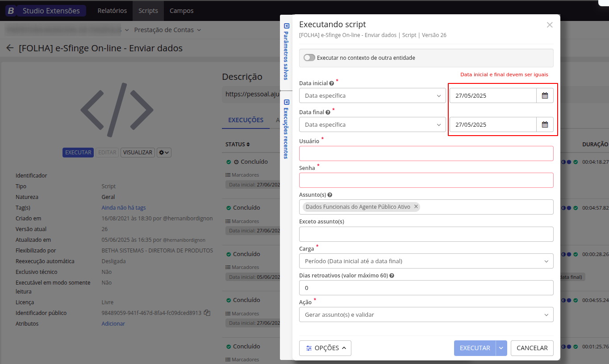Screen dimensions: 609x364
Task: Click the VISUALIZAR button
Action: [x=138, y=153]
